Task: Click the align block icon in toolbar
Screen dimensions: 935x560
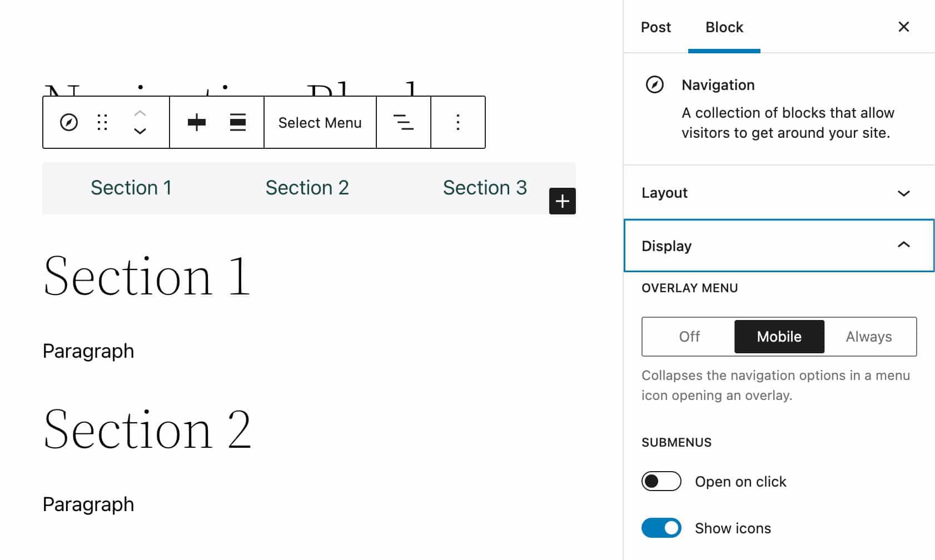Action: pos(238,122)
